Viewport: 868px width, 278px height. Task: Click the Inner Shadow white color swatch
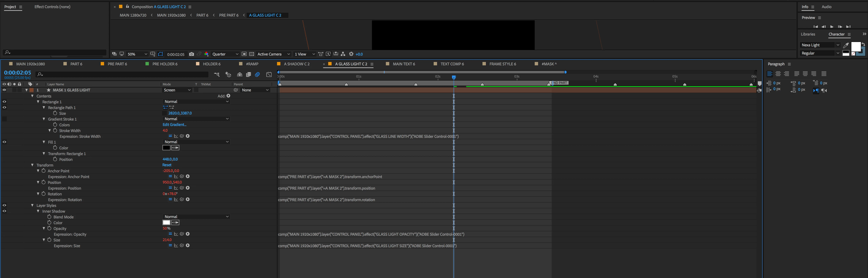click(x=166, y=223)
